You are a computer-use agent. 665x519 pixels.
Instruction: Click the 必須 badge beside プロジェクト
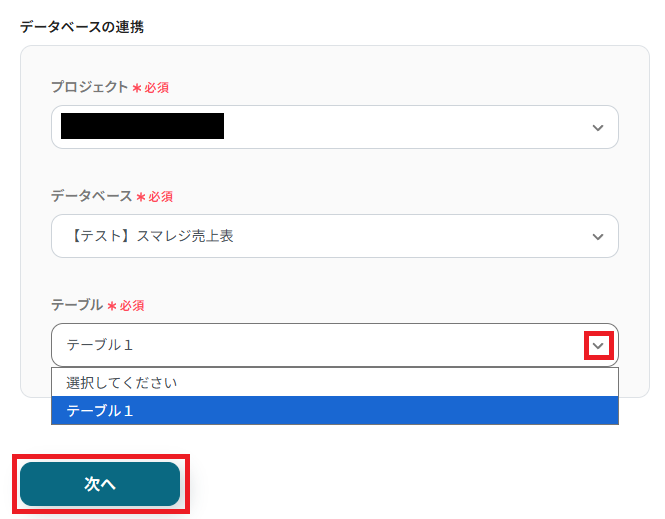pyautogui.click(x=156, y=88)
